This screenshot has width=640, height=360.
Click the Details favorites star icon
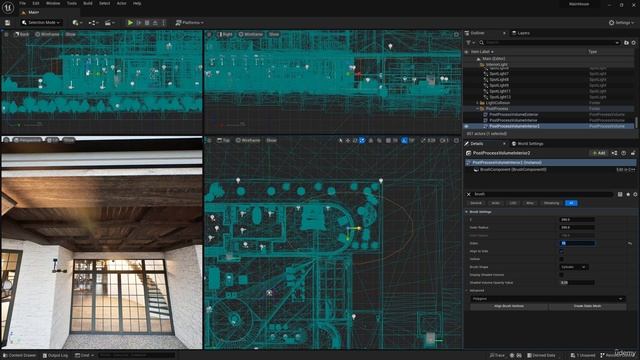click(628, 194)
